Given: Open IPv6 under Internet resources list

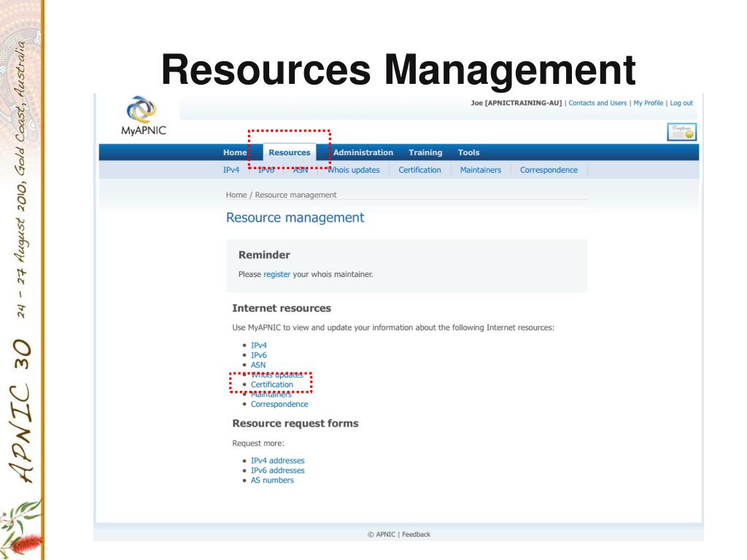Looking at the screenshot, I should click(x=259, y=355).
